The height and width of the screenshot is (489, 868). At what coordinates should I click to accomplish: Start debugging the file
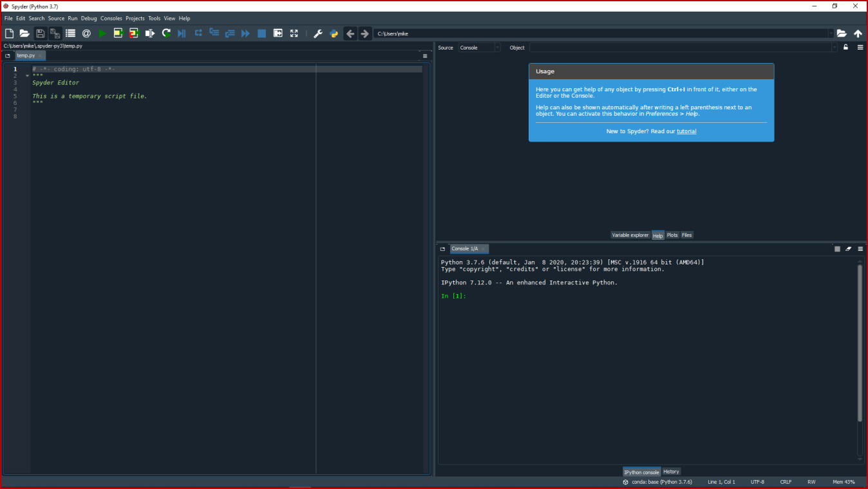[182, 33]
